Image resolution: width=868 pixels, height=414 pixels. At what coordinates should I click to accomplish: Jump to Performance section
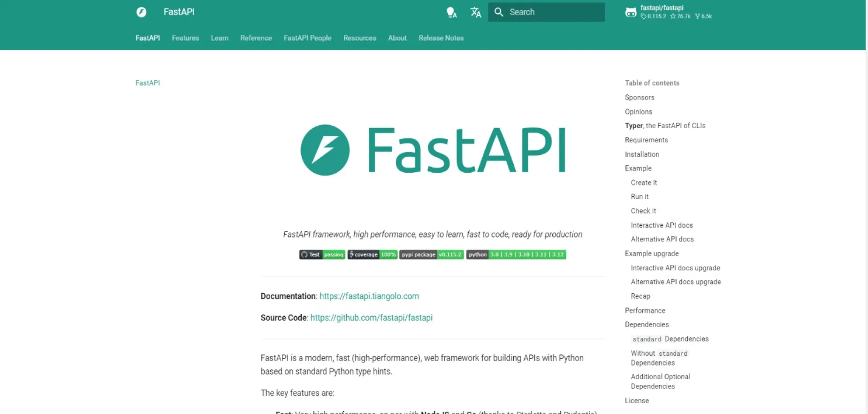[x=645, y=311]
